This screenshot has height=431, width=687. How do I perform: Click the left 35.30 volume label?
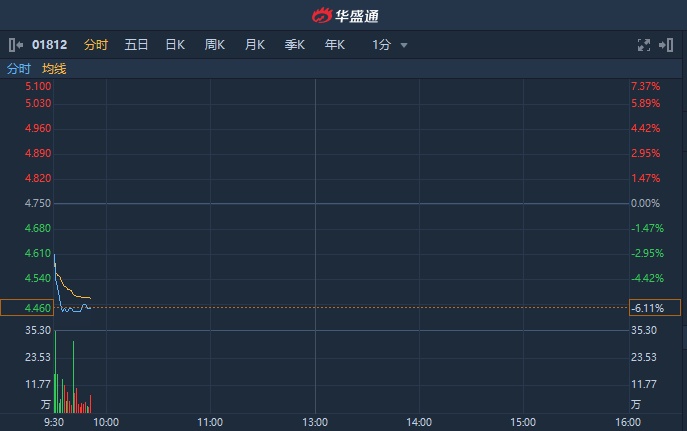38,330
